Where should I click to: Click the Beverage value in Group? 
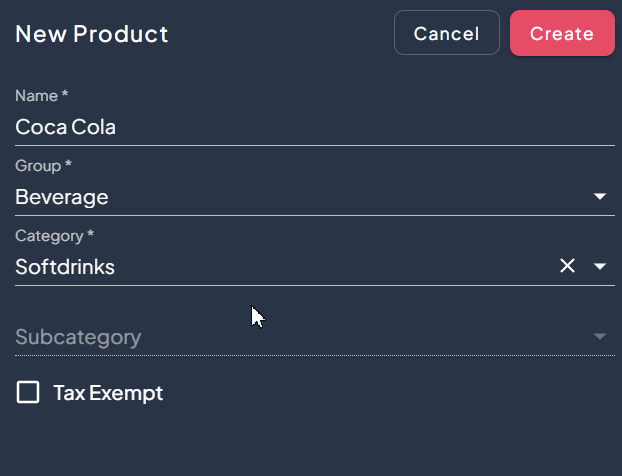(x=62, y=197)
